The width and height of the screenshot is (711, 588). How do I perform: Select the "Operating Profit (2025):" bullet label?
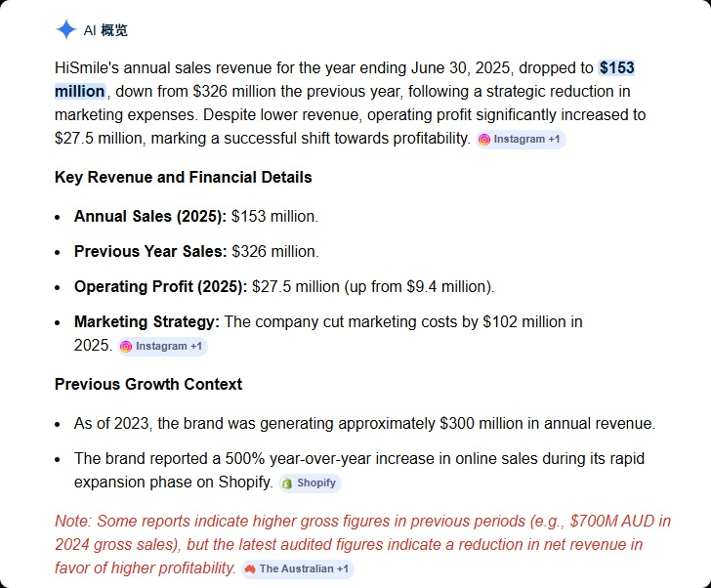coord(161,286)
